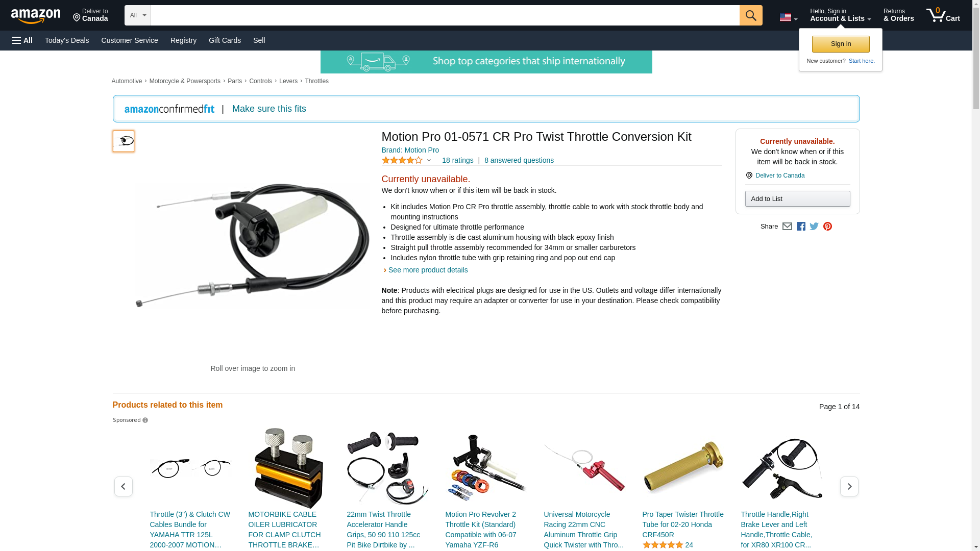
Task: Share product on Twitter icon
Action: [814, 227]
